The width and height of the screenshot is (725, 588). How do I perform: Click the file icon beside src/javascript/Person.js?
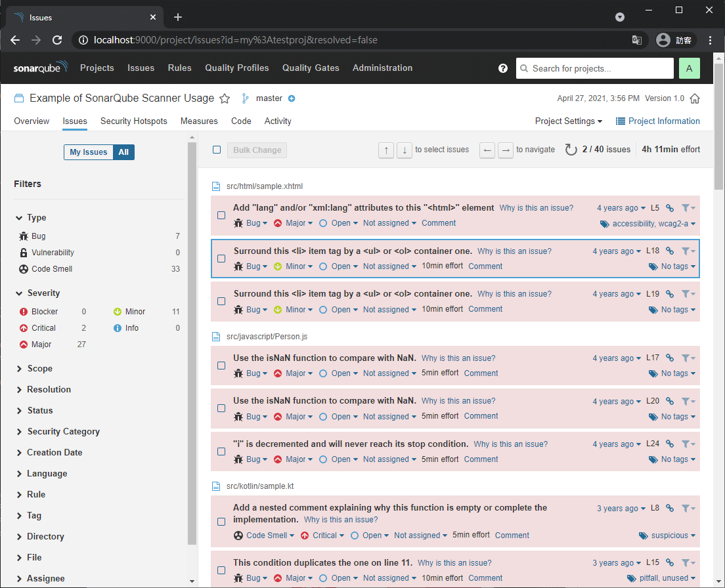(216, 336)
